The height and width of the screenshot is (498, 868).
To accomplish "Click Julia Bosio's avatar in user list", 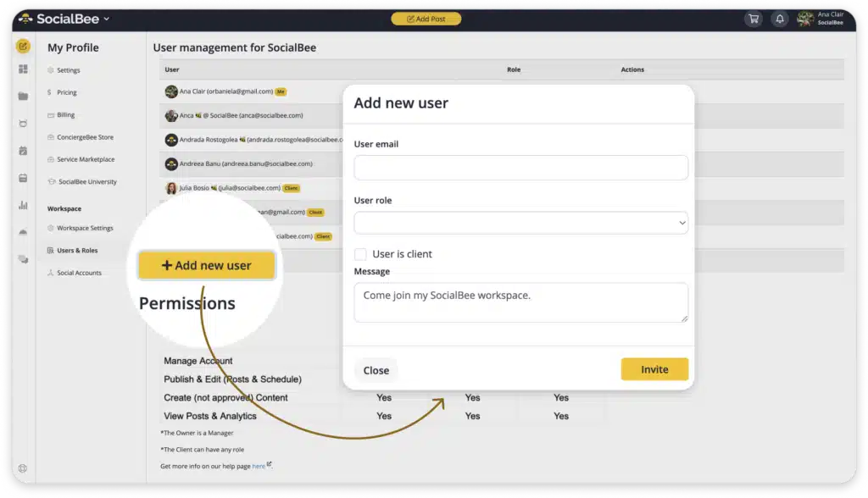I will 171,188.
